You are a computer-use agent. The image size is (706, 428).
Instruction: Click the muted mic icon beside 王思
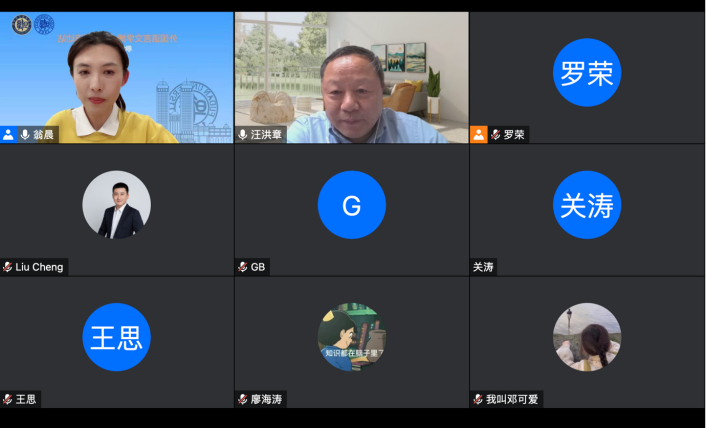8,399
